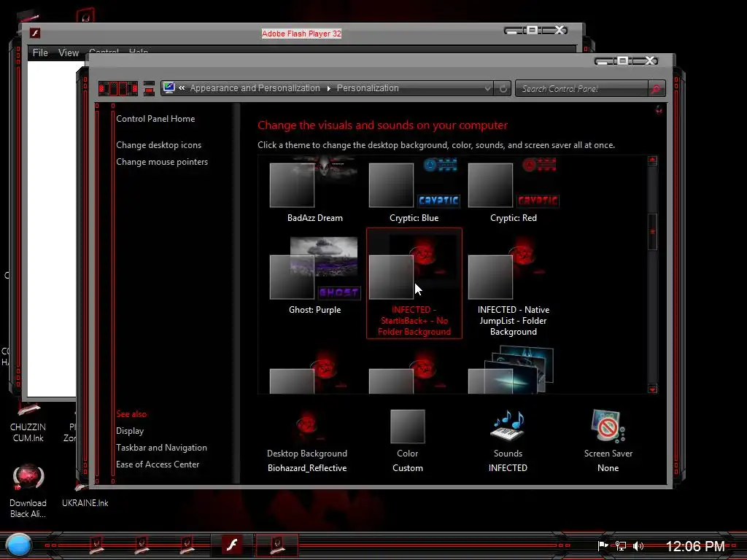Click the Start orb button

tap(18, 545)
